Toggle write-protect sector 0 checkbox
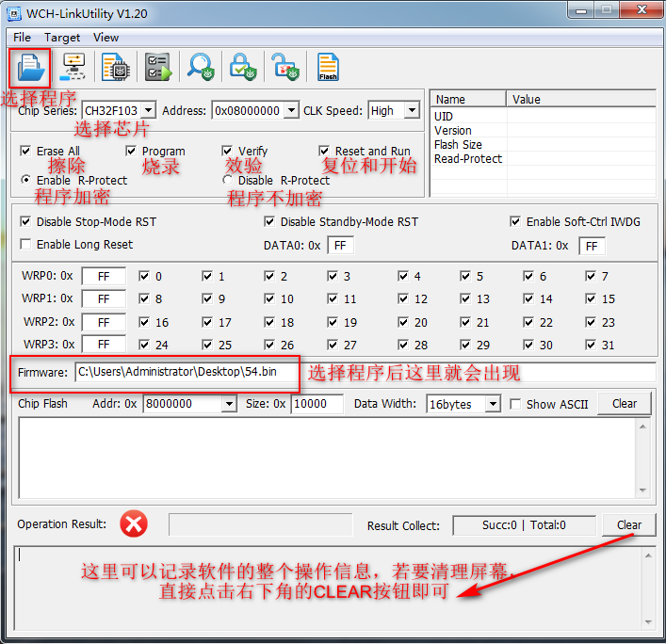 144,277
